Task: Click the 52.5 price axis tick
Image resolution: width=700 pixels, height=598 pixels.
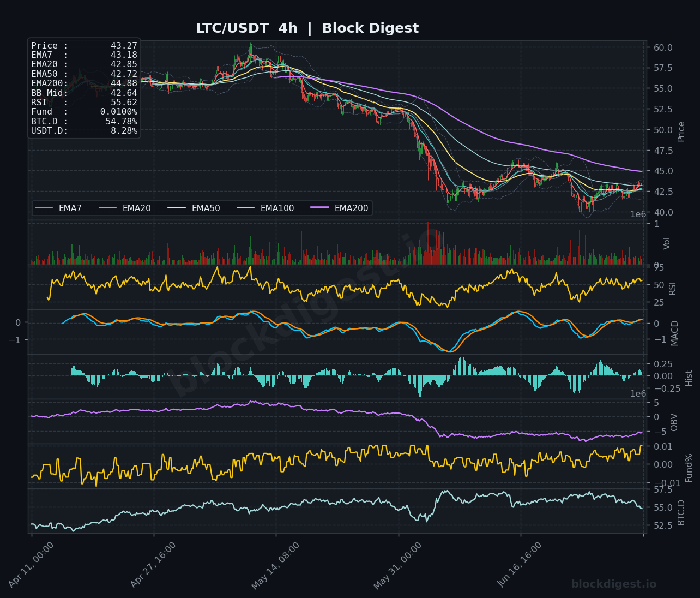Action: [663, 109]
